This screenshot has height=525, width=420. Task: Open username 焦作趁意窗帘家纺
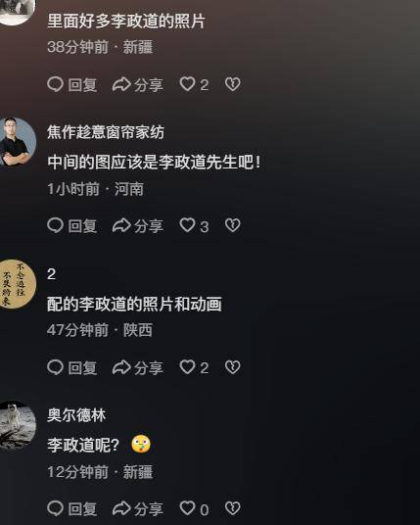pyautogui.click(x=106, y=132)
